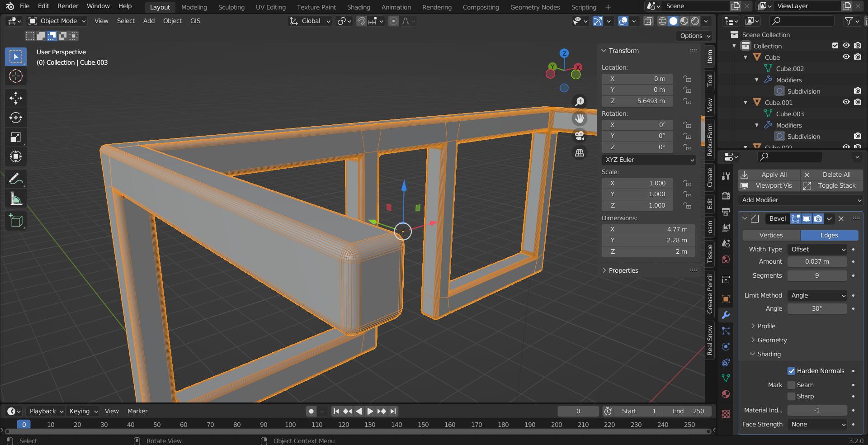Screen dimensions: 868x445
Task: Hide Cube in the outliner
Action: (846, 57)
